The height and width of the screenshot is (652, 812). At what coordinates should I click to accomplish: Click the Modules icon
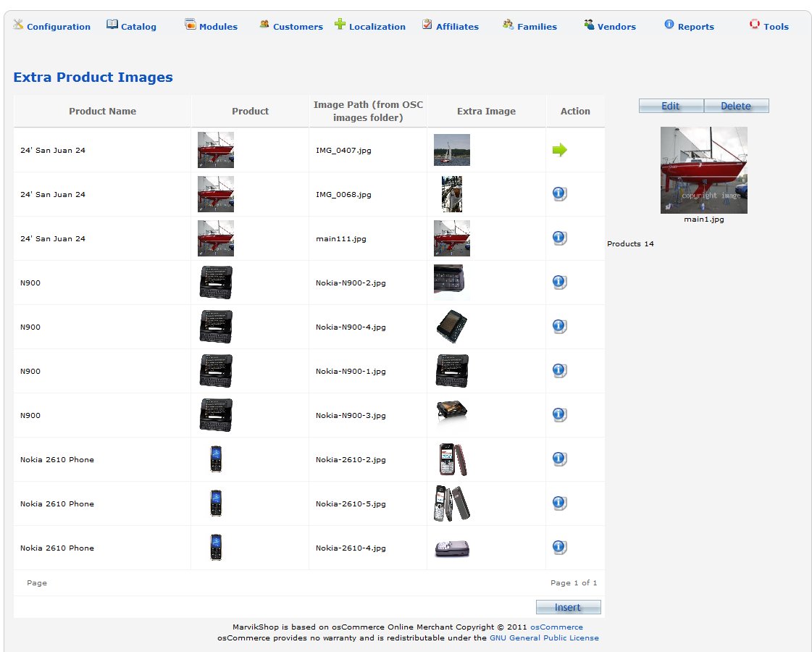191,25
